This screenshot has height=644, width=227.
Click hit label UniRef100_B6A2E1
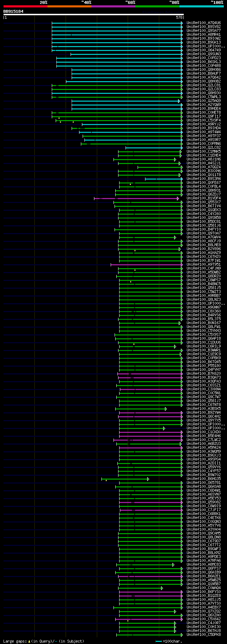[204, 576]
